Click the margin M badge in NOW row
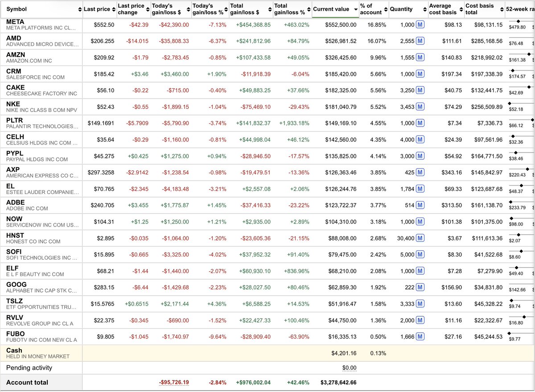 click(420, 222)
